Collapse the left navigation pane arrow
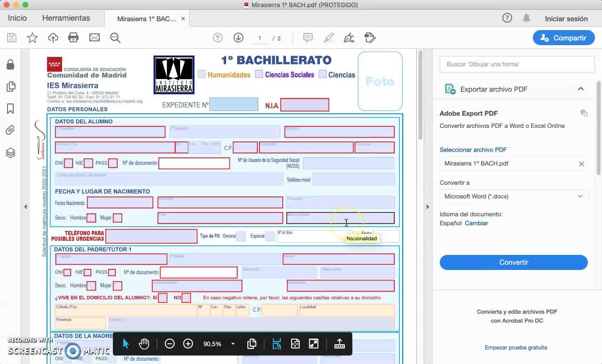 (25, 206)
